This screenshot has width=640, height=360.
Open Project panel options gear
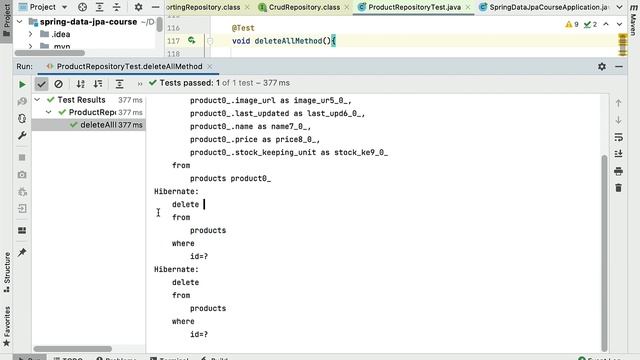point(138,7)
